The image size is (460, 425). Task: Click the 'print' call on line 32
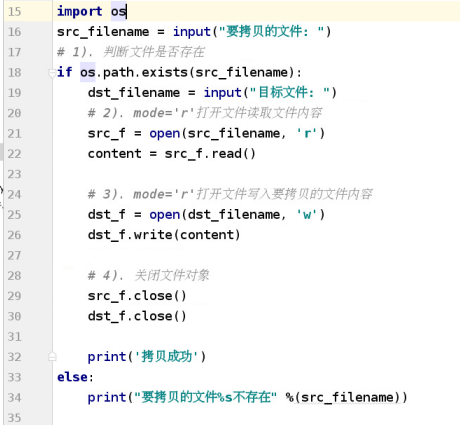click(107, 357)
